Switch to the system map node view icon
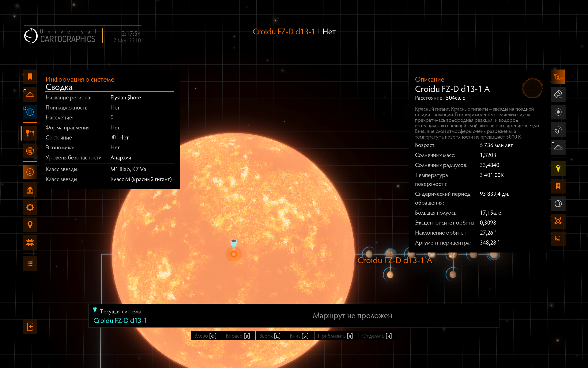Viewport: 588px width, 368px height. (30, 133)
